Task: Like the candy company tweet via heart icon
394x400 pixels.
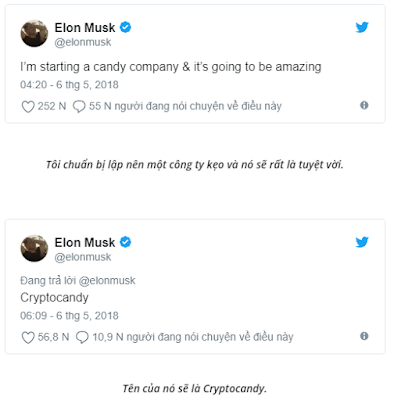Action: [28, 107]
